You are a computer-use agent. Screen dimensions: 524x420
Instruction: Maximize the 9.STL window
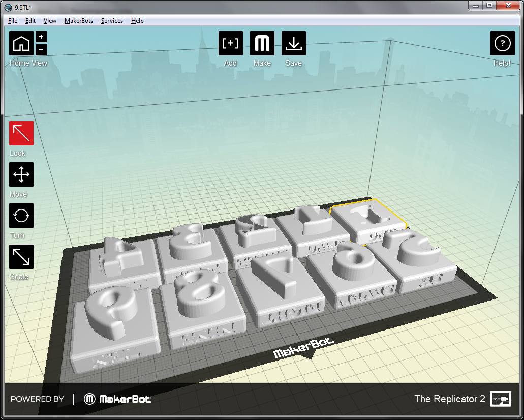489,6
